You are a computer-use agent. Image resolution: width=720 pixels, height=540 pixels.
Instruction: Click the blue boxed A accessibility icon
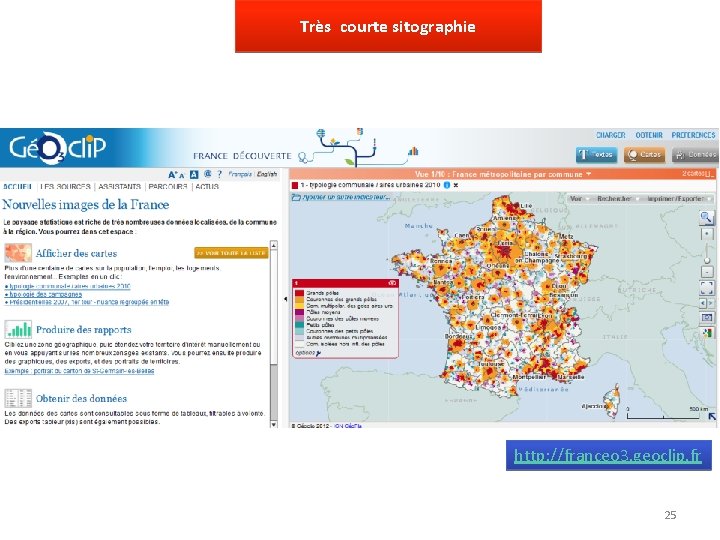(x=194, y=174)
